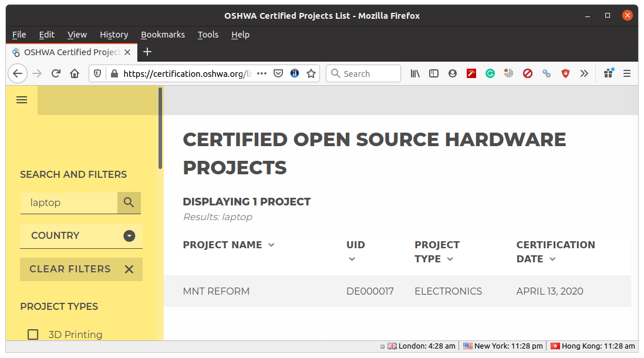Open the Grammarly extension
The width and height of the screenshot is (644, 358).
(x=490, y=73)
